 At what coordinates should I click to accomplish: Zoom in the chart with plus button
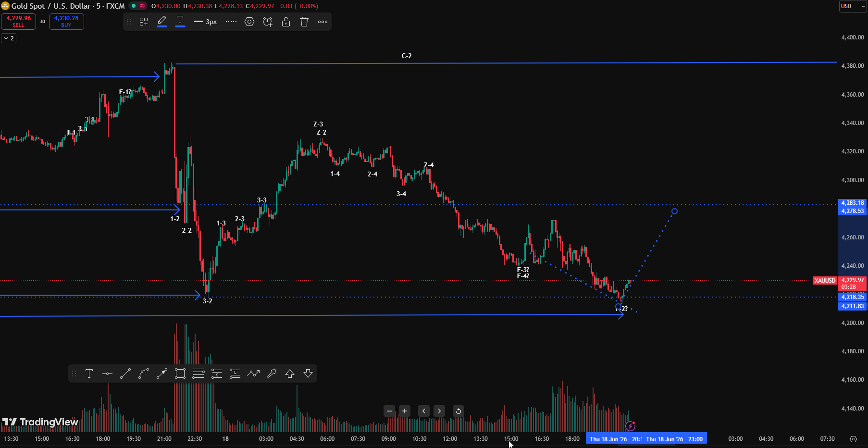[405, 411]
